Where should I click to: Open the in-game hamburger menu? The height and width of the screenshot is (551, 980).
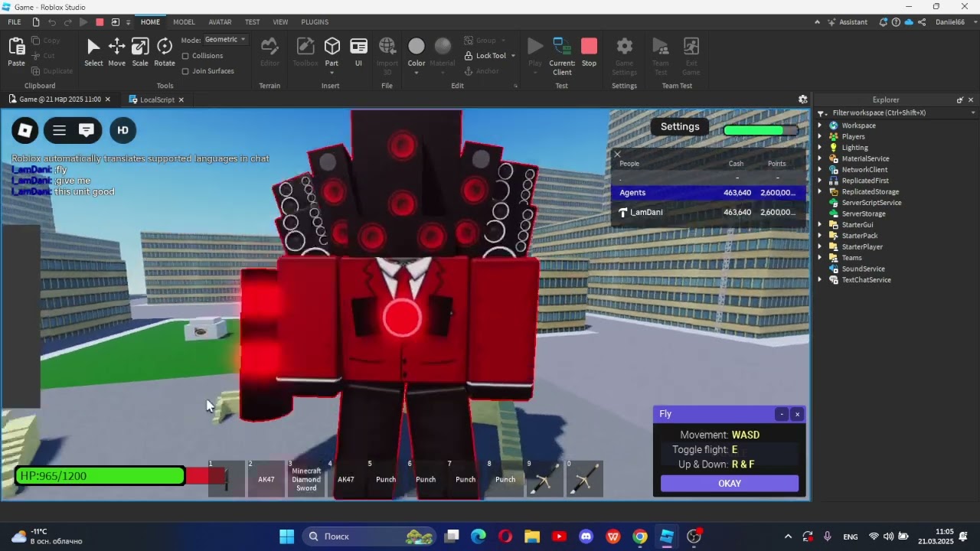point(59,130)
